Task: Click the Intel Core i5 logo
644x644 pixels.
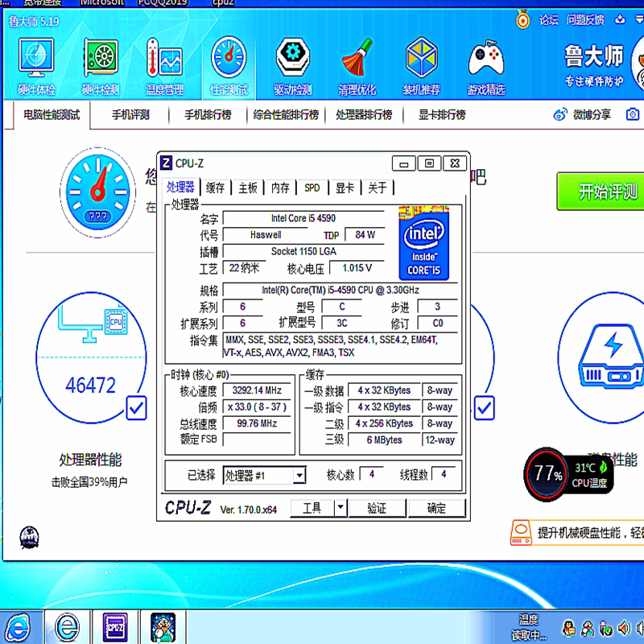Action: point(424,243)
